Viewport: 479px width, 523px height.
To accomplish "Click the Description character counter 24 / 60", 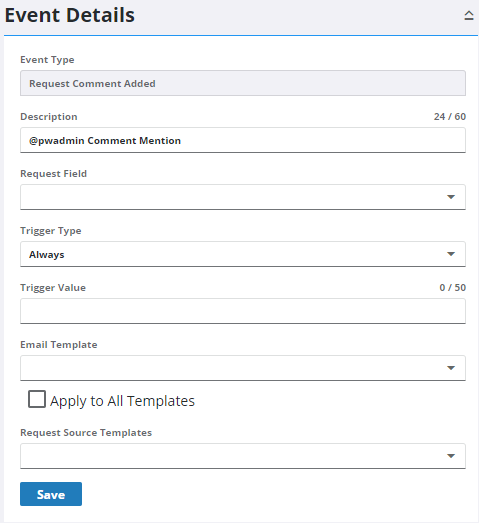I will pos(450,116).
